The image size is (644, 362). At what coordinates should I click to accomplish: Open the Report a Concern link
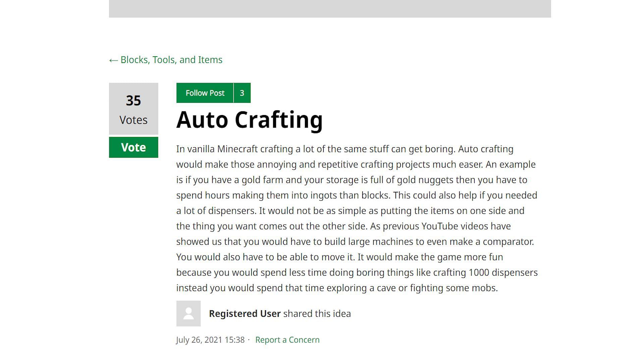287,340
